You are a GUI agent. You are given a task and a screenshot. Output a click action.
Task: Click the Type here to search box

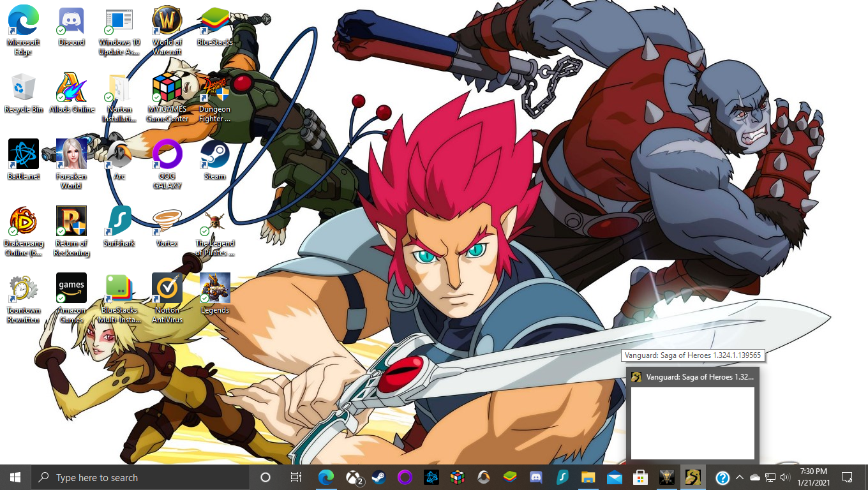(140, 477)
